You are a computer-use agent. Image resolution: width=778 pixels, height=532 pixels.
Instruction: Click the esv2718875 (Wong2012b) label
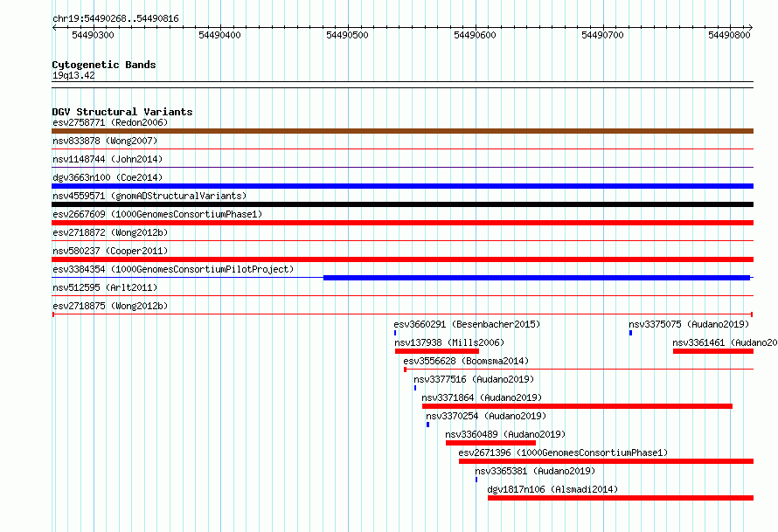pyautogui.click(x=110, y=306)
